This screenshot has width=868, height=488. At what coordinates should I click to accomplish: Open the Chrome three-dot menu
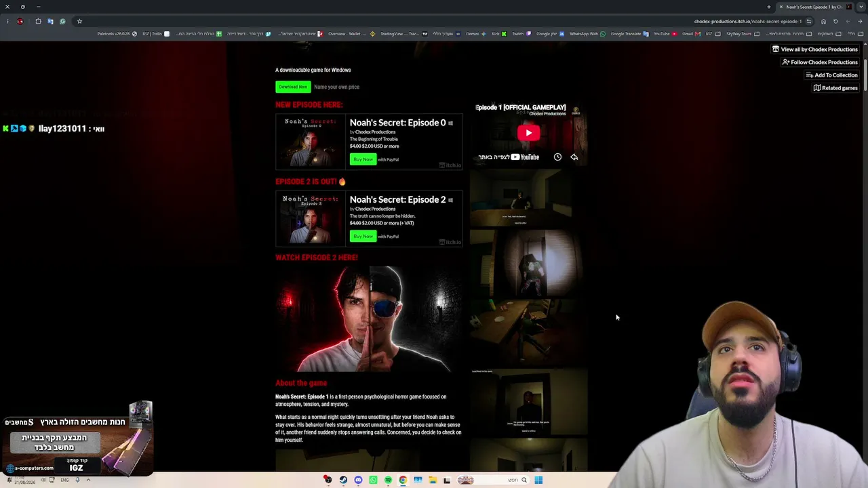pyautogui.click(x=7, y=21)
